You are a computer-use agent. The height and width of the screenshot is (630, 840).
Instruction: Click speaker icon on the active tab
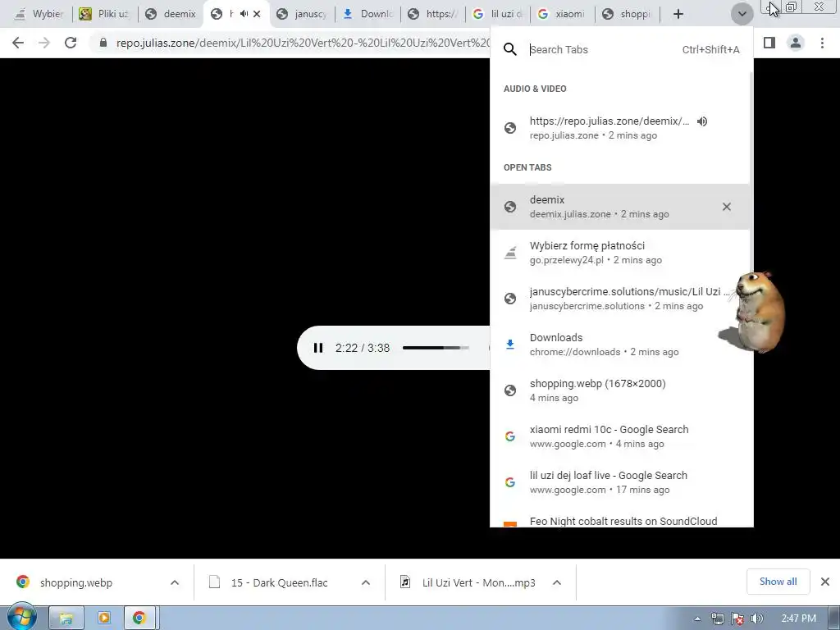tap(244, 14)
